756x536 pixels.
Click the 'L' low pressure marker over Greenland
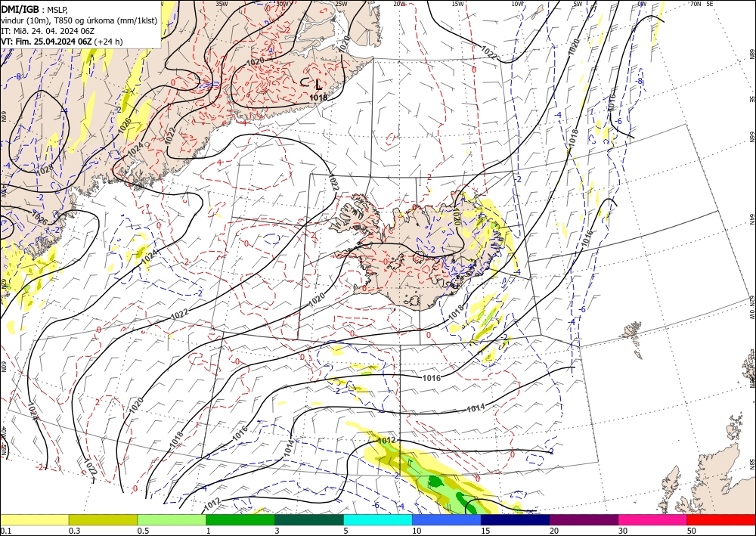coord(318,85)
